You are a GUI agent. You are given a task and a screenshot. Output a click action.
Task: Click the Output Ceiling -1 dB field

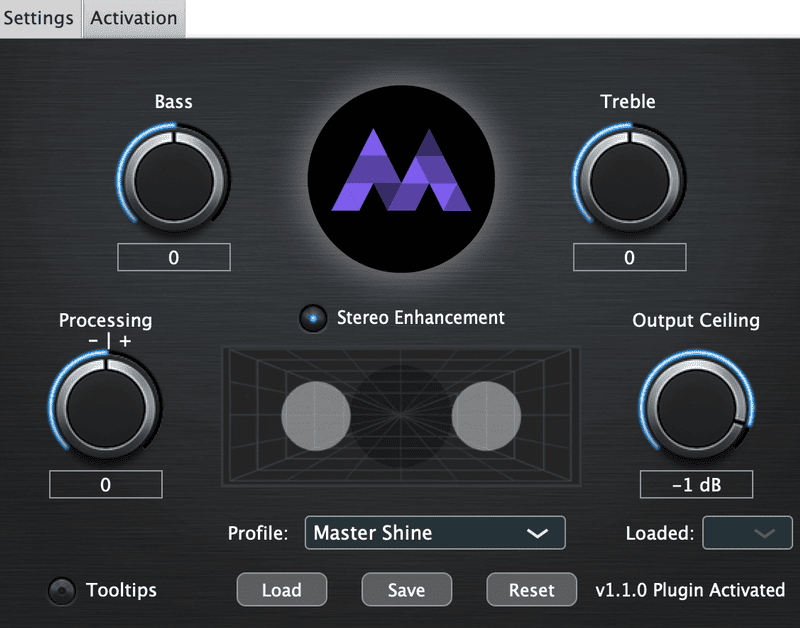(696, 485)
